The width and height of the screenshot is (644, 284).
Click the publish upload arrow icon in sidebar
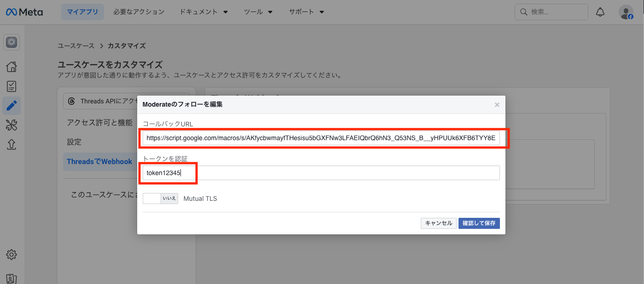click(11, 144)
